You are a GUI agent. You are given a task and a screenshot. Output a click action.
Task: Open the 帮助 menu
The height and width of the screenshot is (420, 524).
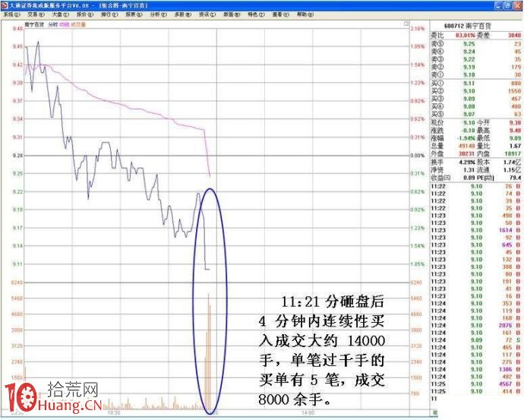(x=305, y=14)
